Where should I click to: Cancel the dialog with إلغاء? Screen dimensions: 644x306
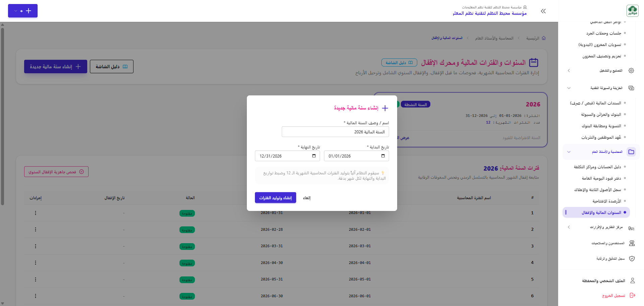pos(307,198)
